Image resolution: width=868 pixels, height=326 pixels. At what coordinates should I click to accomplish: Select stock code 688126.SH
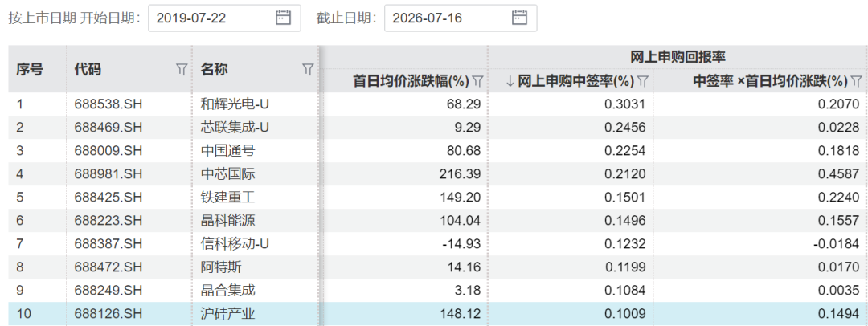108,314
